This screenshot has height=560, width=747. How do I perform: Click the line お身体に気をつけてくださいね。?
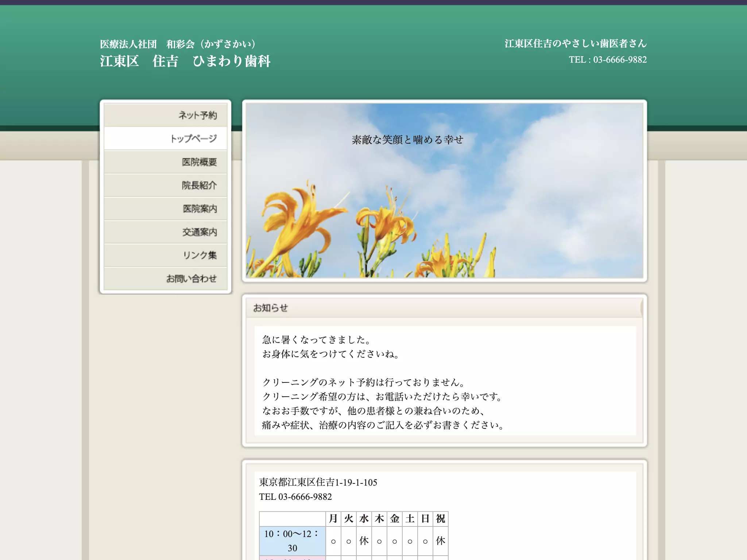(331, 354)
